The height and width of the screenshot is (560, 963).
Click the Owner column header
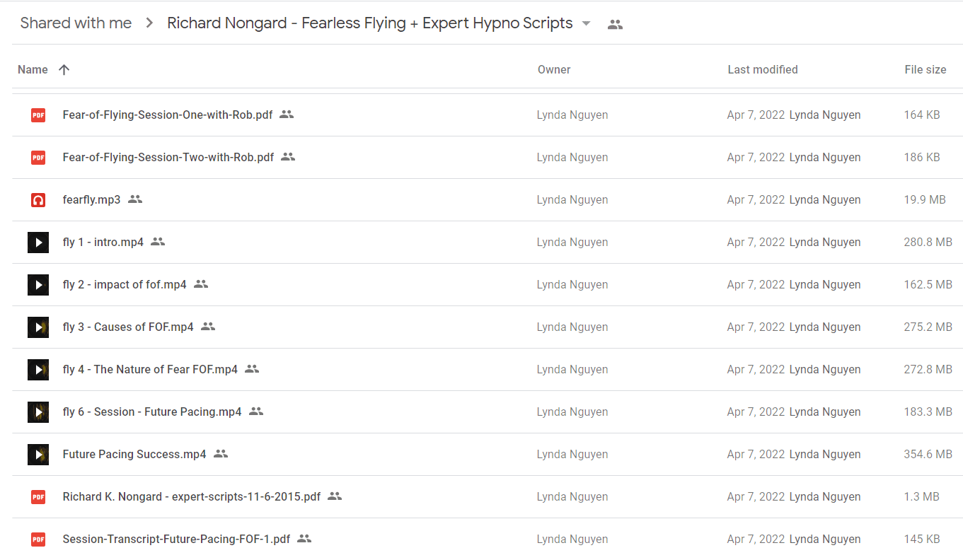tap(554, 69)
